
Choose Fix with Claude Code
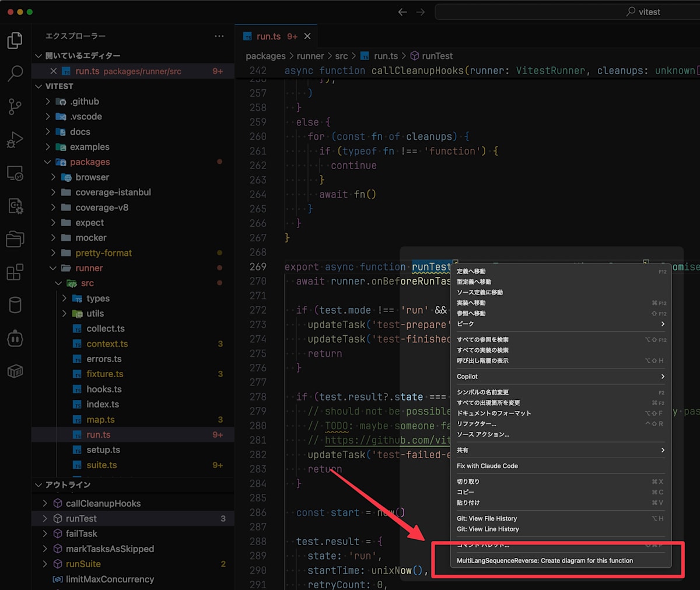pyautogui.click(x=562, y=466)
